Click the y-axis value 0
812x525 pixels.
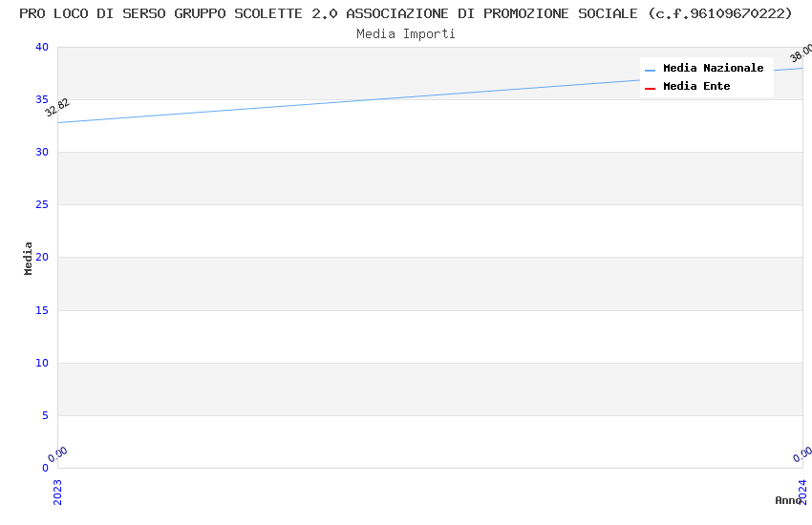pyautogui.click(x=46, y=468)
